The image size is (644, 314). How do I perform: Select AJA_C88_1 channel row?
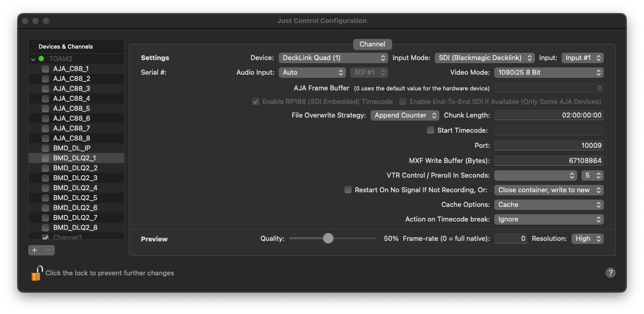coord(76,69)
